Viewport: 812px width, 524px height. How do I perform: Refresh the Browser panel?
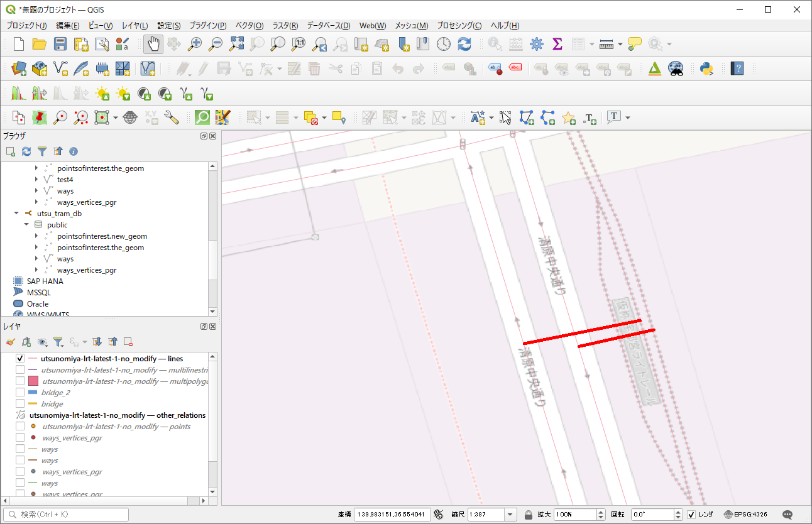tap(26, 151)
